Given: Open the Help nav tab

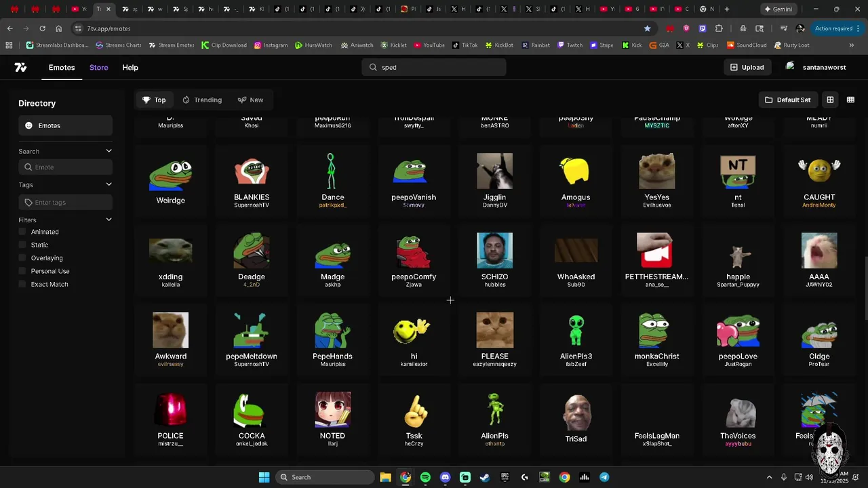Looking at the screenshot, I should click(130, 67).
